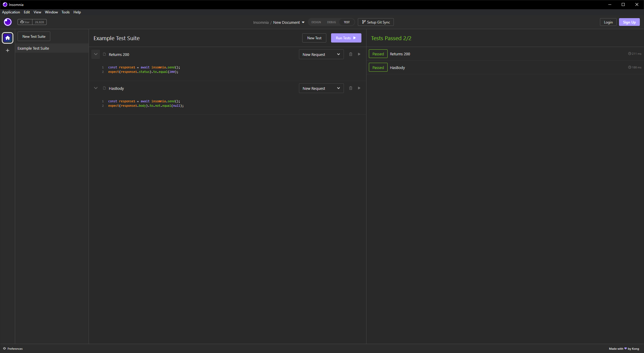
Task: Collapse the Returns 200 test
Action: (96, 54)
